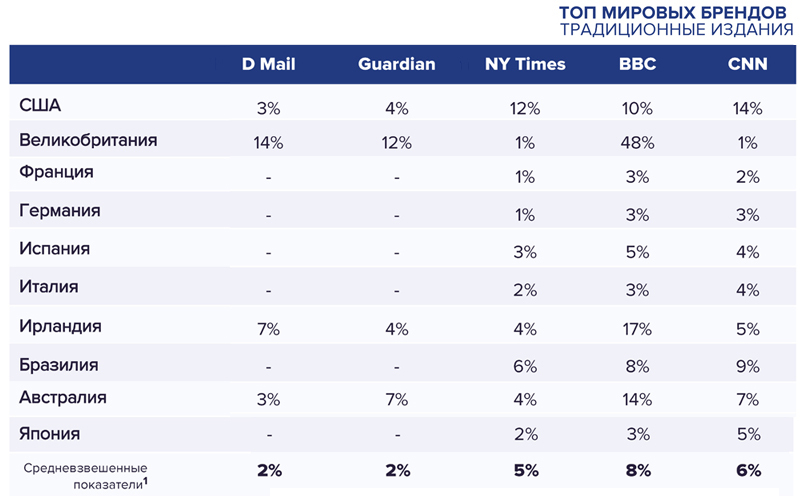This screenshot has height=496, width=800.
Task: Select the Guardian column header
Action: coord(397,64)
